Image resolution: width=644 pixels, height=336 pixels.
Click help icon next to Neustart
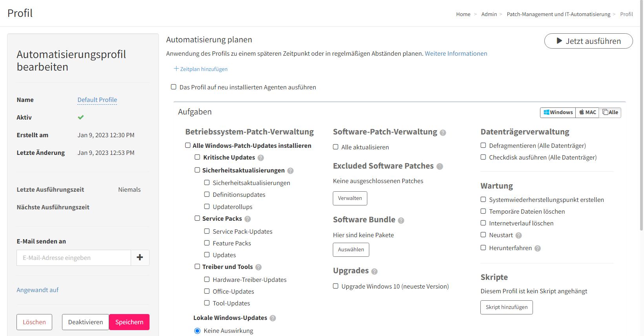[518, 235]
